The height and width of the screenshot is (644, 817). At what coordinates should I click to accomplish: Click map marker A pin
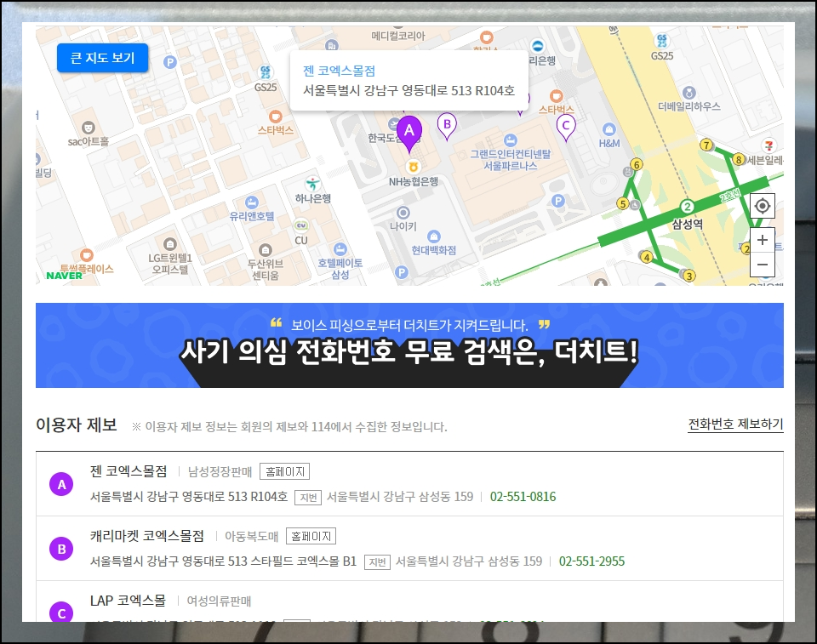pos(409,134)
